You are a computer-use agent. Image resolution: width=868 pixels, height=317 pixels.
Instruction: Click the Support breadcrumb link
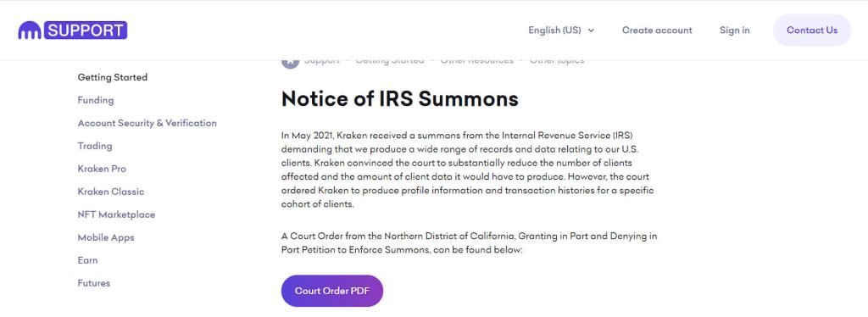click(321, 62)
